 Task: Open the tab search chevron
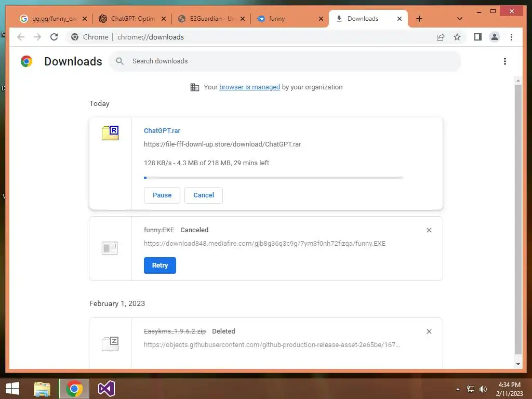click(460, 19)
